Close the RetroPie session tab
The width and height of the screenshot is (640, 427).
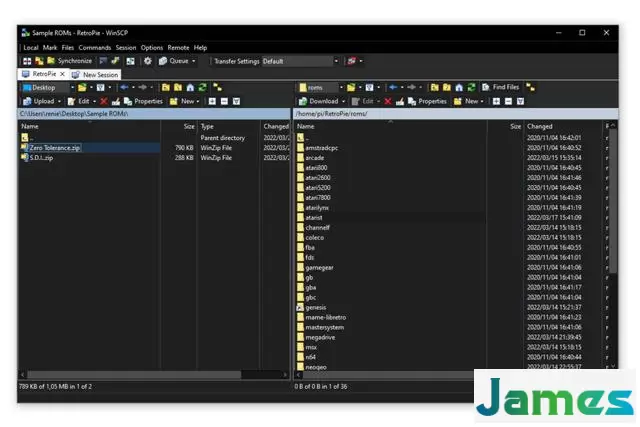[x=62, y=74]
